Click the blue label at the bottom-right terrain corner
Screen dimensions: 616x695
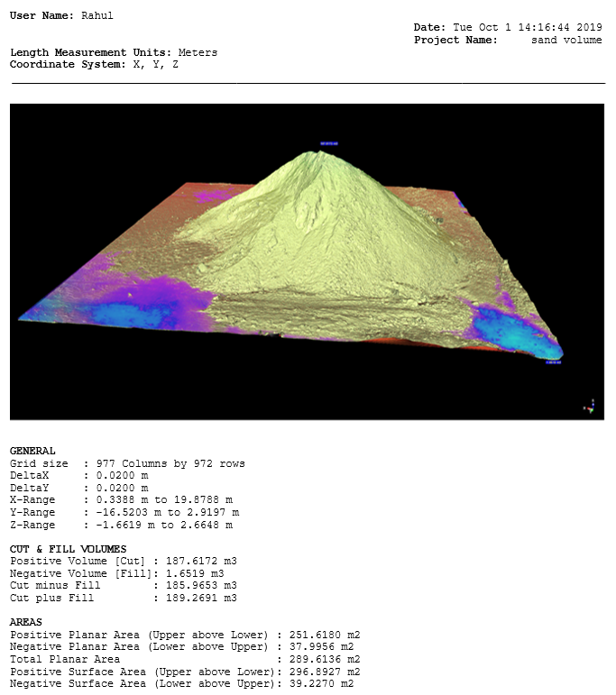(x=553, y=362)
